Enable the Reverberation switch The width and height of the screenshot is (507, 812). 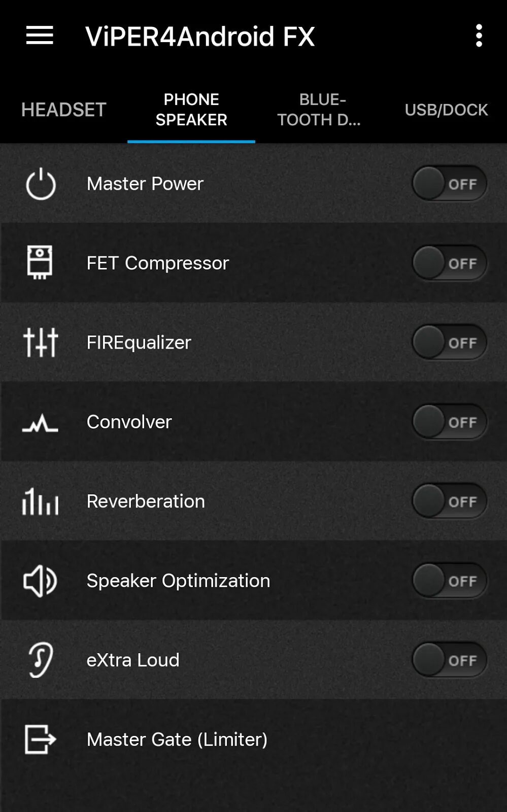449,501
